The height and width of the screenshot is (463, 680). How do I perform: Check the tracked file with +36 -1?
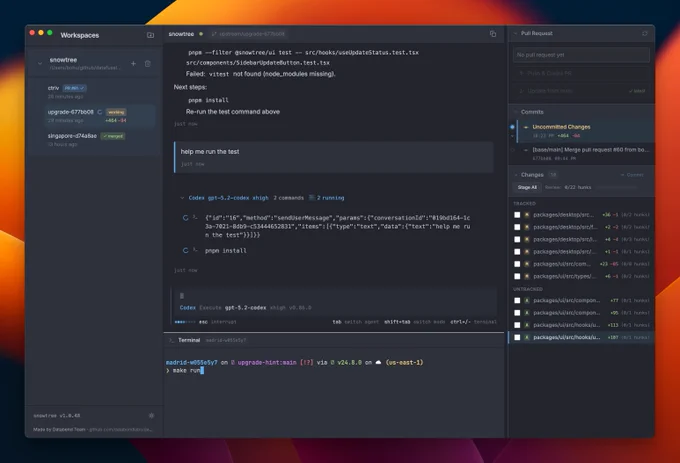(517, 215)
